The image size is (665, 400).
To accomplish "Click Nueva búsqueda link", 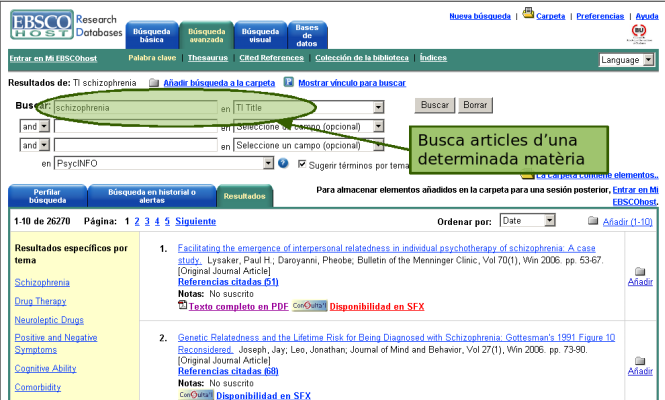I will [480, 16].
